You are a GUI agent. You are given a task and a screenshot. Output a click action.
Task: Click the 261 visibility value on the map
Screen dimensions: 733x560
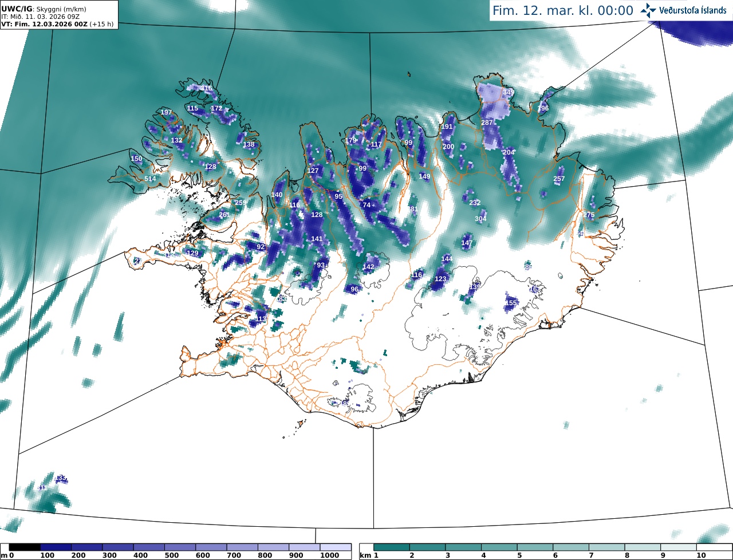pos(224,215)
